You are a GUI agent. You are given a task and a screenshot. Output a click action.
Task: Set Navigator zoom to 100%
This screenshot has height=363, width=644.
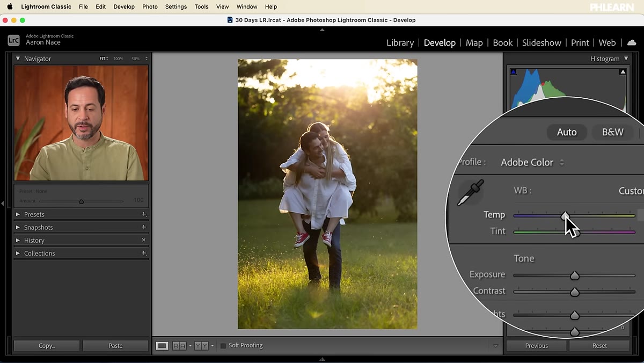point(118,59)
